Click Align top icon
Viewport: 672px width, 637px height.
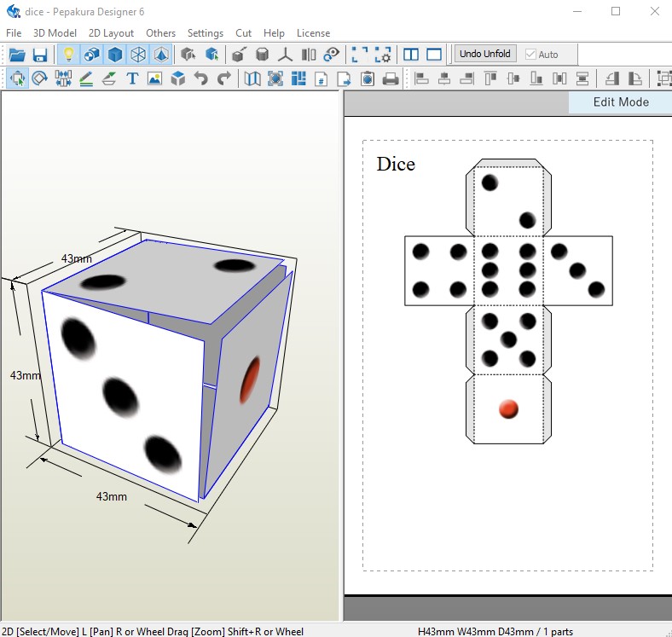(x=490, y=78)
